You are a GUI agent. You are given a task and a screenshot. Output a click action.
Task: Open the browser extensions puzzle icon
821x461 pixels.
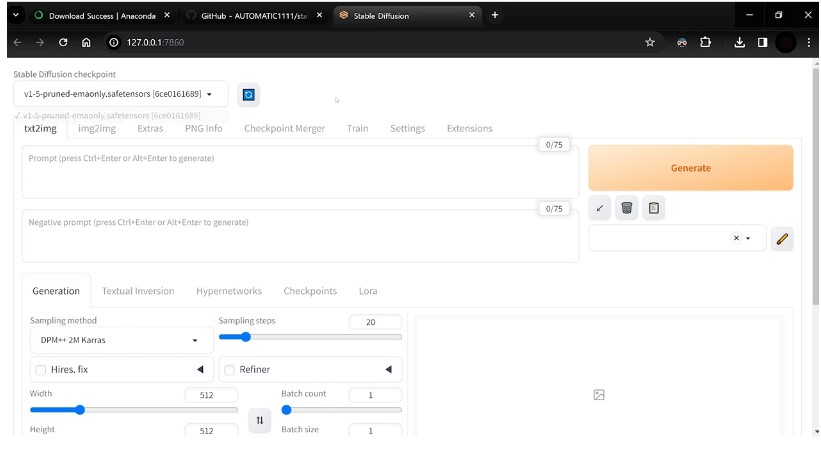tap(705, 42)
